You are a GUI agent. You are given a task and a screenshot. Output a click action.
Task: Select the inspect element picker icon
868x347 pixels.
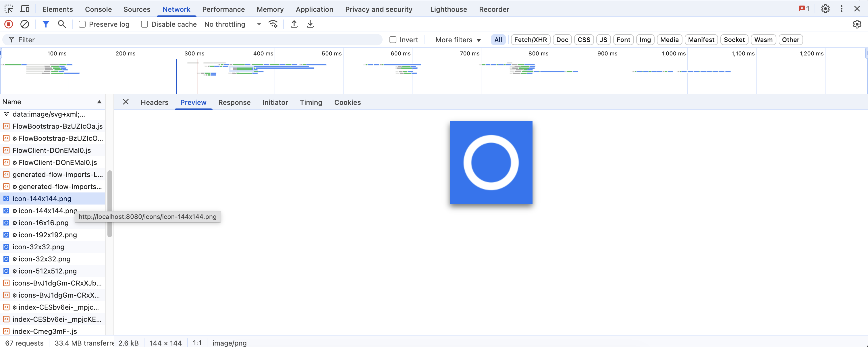coord(9,9)
